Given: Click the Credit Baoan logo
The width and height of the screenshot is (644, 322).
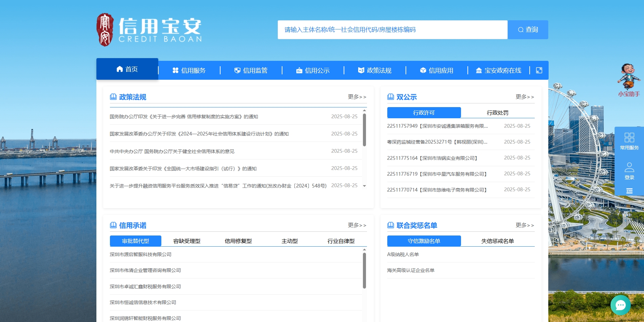Looking at the screenshot, I should tap(149, 30).
